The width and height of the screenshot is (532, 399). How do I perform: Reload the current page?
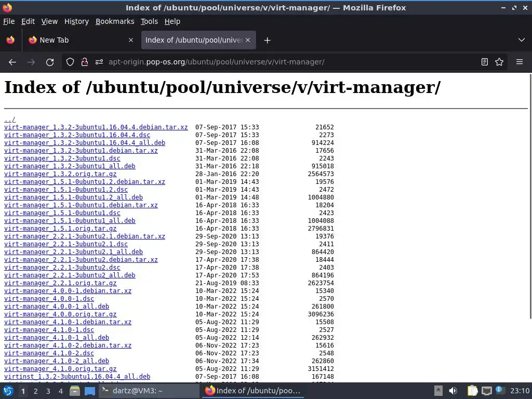click(50, 62)
